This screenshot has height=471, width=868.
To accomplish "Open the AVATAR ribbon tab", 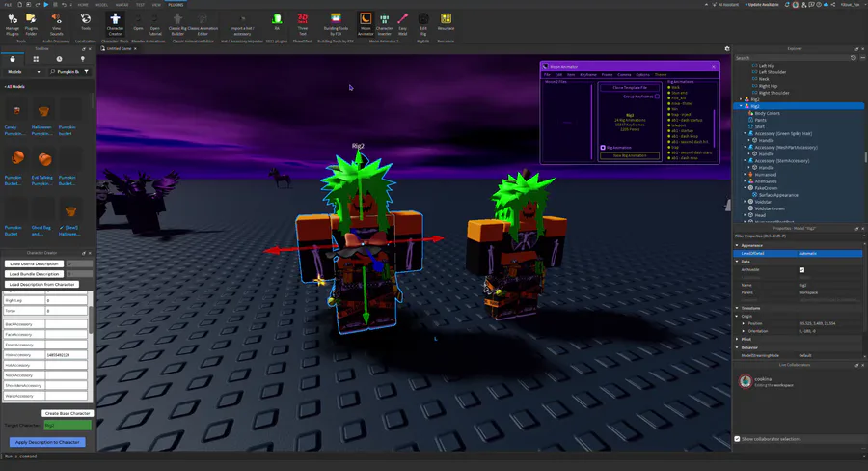I will pos(122,5).
